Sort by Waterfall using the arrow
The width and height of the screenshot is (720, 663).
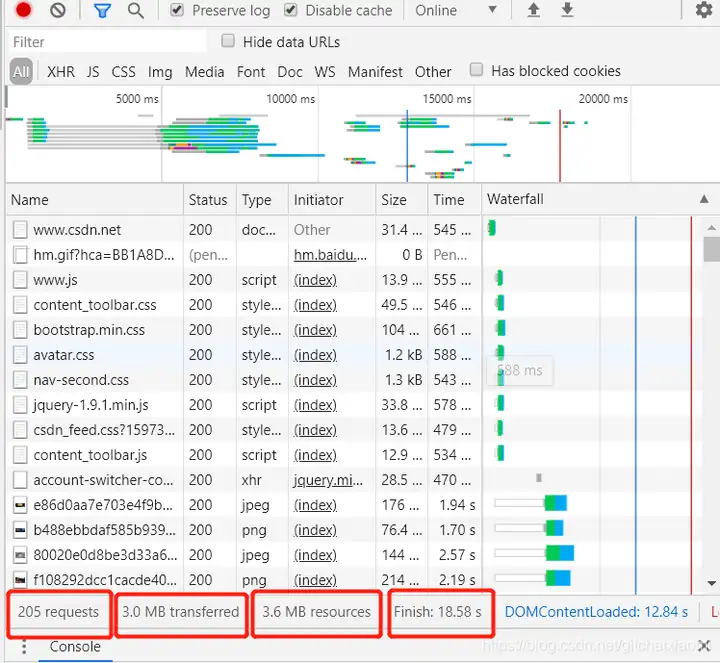pyautogui.click(x=704, y=199)
